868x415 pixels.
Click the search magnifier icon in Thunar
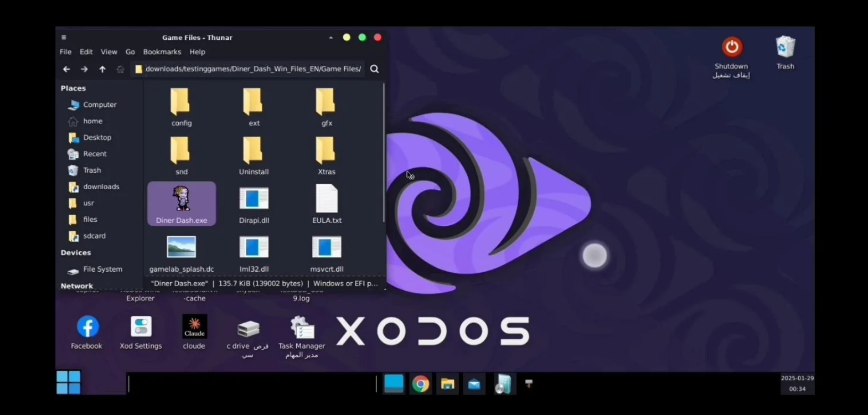(x=374, y=69)
